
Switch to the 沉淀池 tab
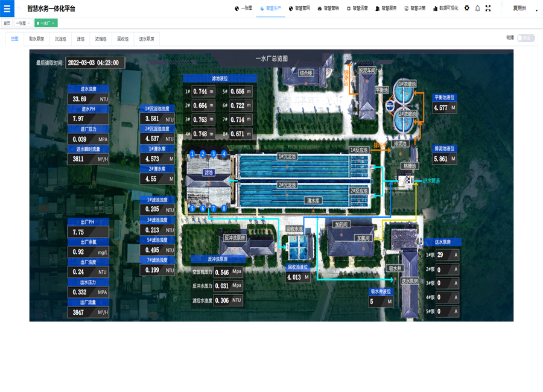(60, 39)
